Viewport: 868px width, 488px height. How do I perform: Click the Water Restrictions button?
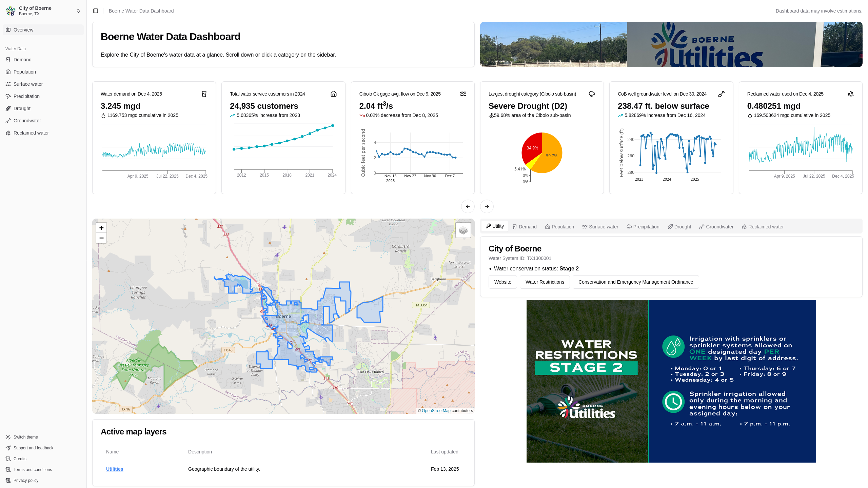tap(545, 282)
